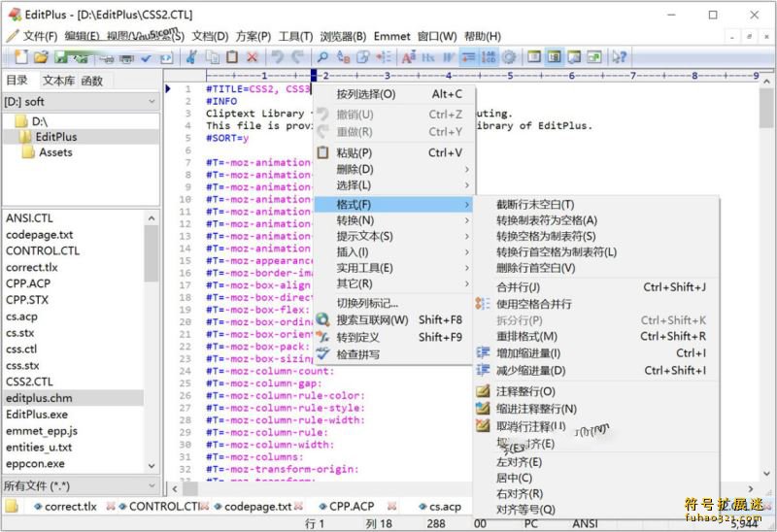Image resolution: width=777 pixels, height=532 pixels.
Task: Open the 所有文件 (*.*) filter dropdown
Action: (x=81, y=486)
